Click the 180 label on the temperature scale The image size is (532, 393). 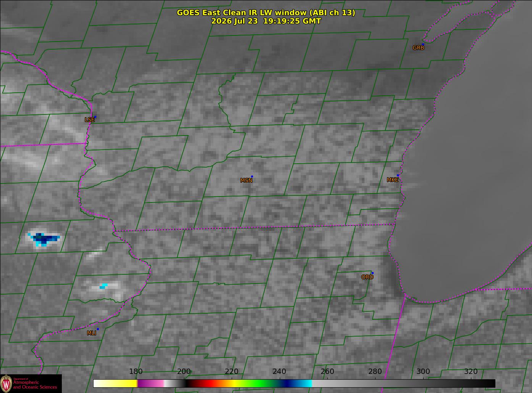pyautogui.click(x=136, y=371)
